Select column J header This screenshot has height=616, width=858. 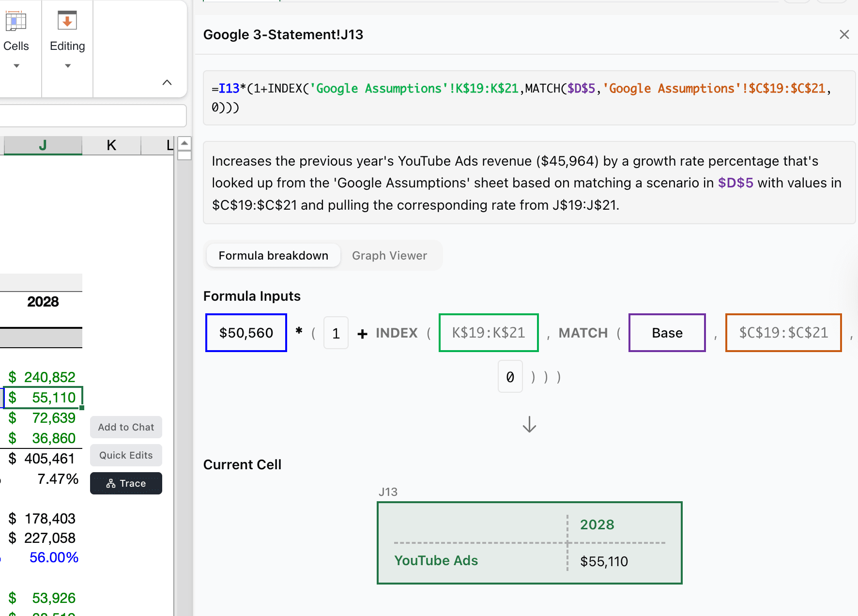coord(43,145)
